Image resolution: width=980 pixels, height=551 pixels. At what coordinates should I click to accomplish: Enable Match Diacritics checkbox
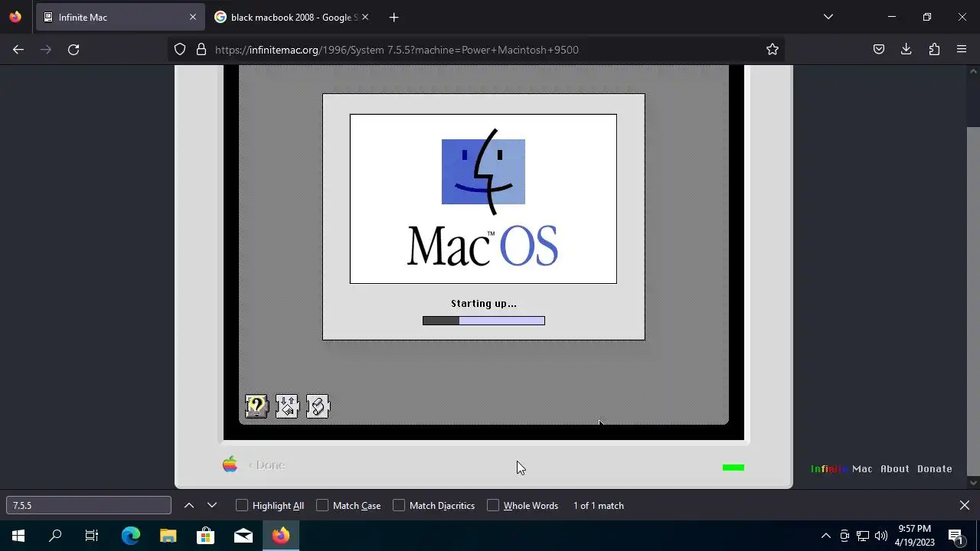pyautogui.click(x=399, y=505)
